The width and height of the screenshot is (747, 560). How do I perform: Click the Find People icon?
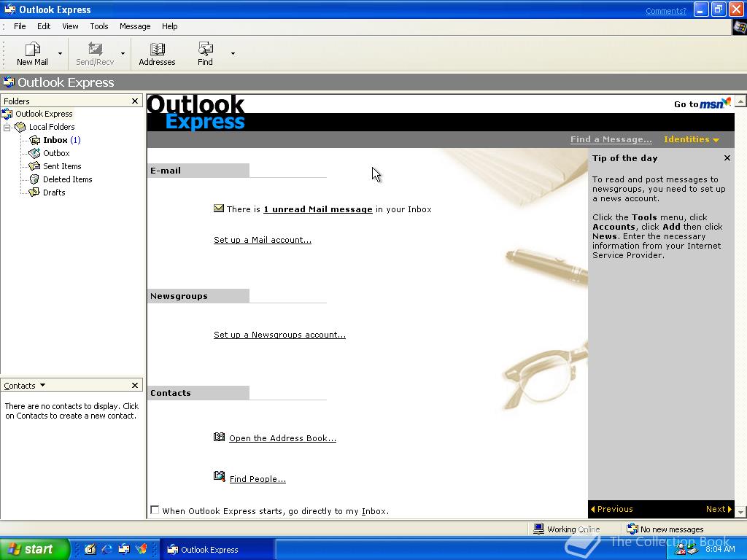coord(219,476)
